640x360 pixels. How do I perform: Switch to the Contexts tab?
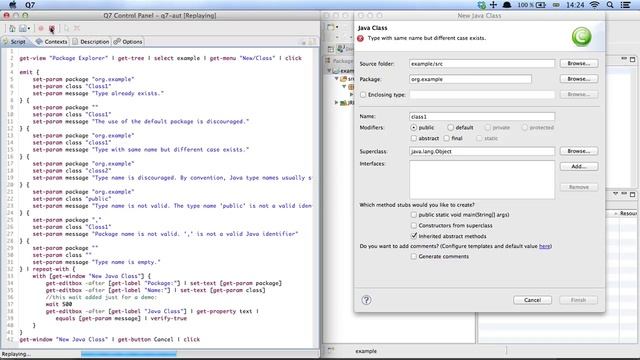pos(51,42)
